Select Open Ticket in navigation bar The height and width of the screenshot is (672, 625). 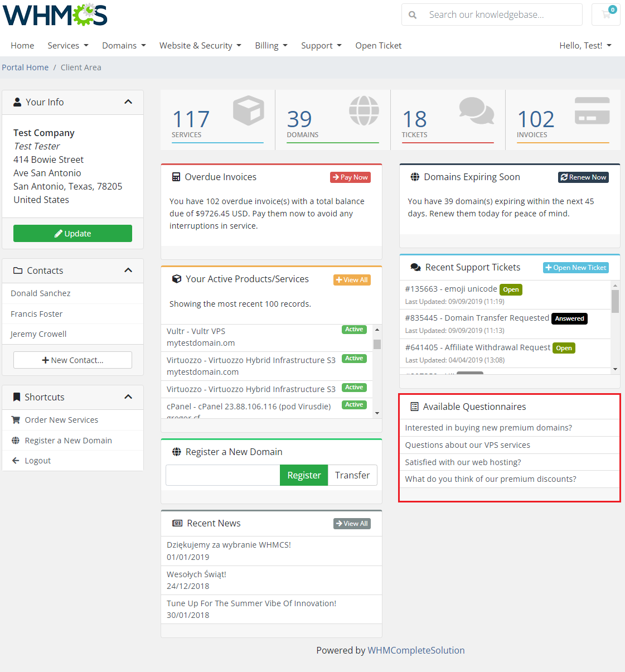pyautogui.click(x=379, y=46)
